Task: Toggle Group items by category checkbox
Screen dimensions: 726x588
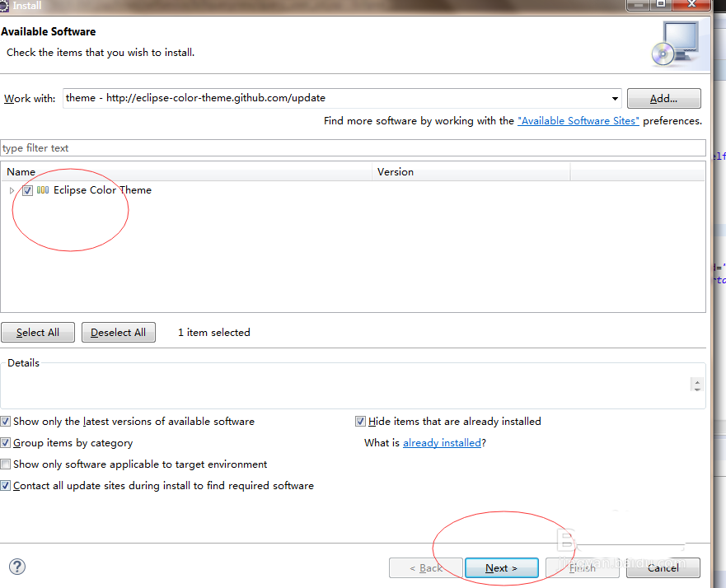Action: point(5,443)
